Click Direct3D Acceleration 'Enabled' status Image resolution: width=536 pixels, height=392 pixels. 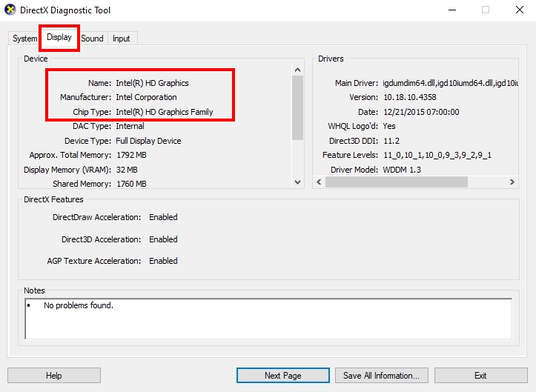click(163, 239)
